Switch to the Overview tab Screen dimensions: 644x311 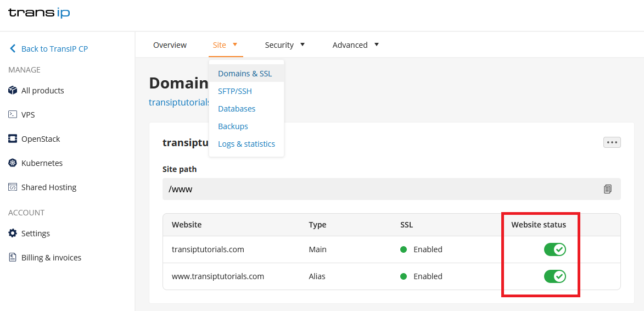(170, 45)
